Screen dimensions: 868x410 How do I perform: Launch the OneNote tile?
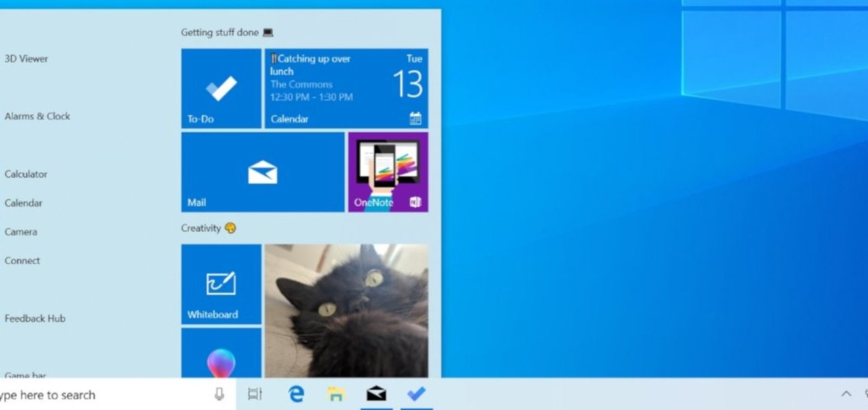point(388,172)
